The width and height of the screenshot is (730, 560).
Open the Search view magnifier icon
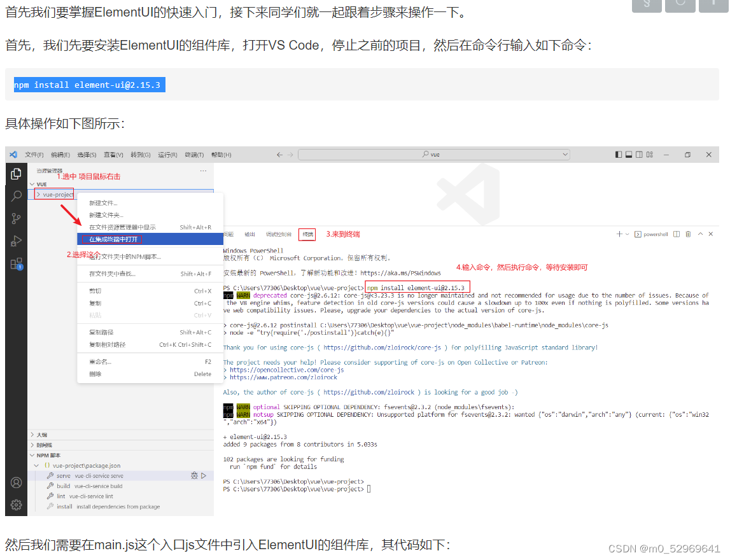click(17, 196)
